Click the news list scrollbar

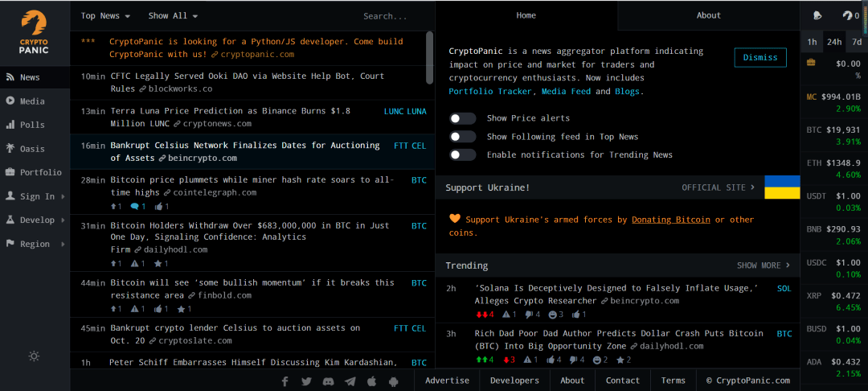pyautogui.click(x=429, y=58)
